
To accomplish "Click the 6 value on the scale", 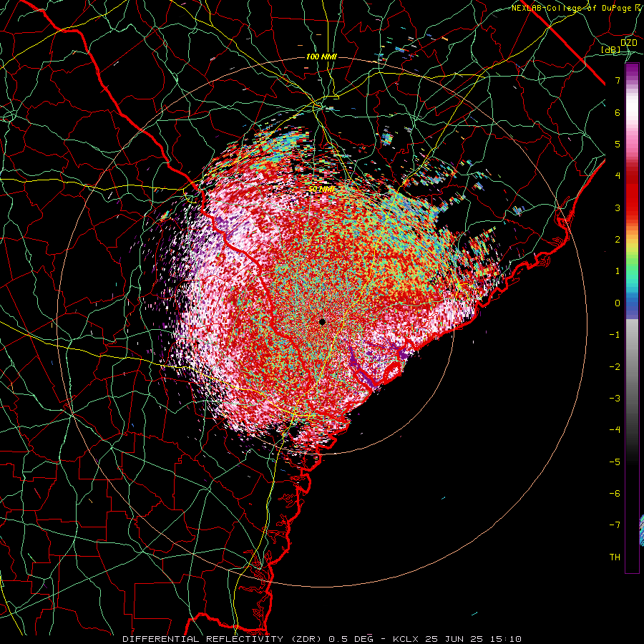I will 618,112.
